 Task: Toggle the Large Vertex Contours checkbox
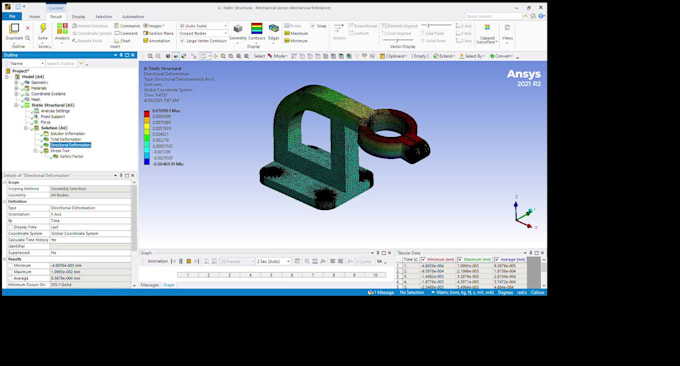(x=182, y=41)
